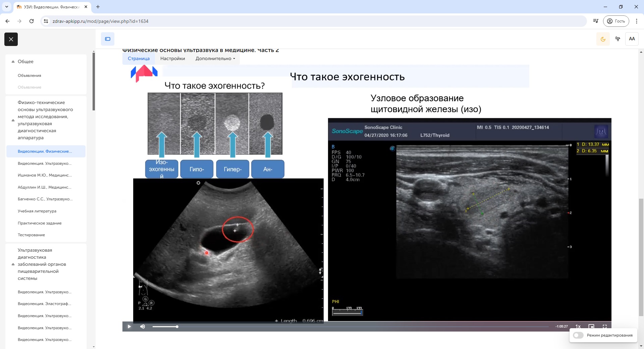Collapse Физико-технические основы section

tap(13, 120)
